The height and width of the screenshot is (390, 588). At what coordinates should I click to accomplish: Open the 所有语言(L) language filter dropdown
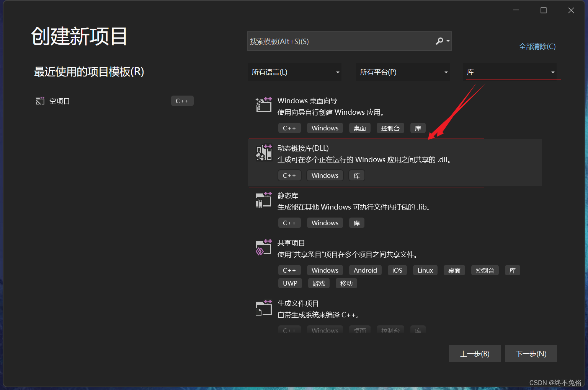[294, 72]
